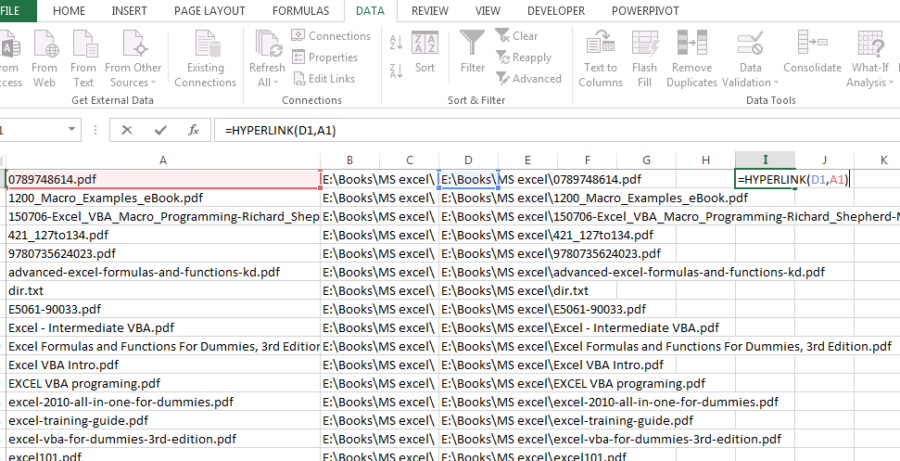Select EXCEL VBA programing.pdf in column A
The image size is (900, 461).
pyautogui.click(x=163, y=383)
